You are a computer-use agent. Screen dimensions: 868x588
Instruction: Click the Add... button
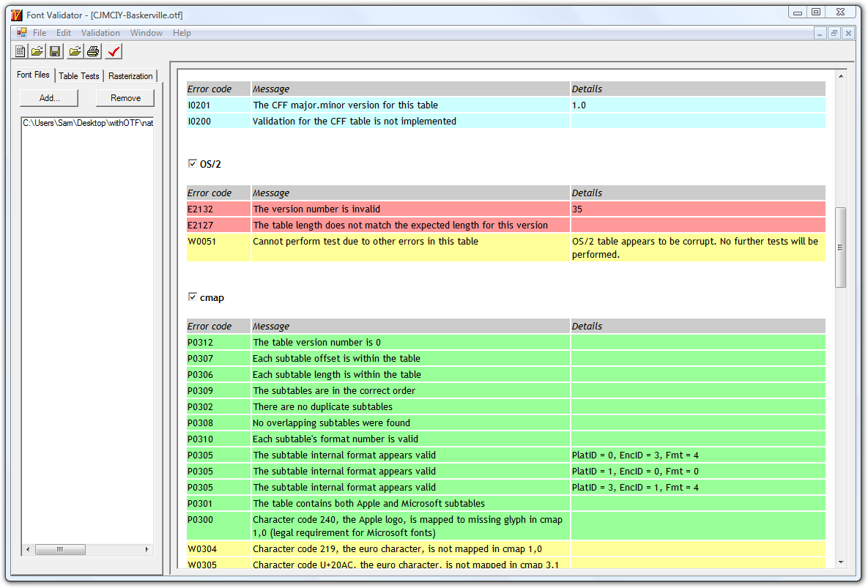click(x=49, y=98)
